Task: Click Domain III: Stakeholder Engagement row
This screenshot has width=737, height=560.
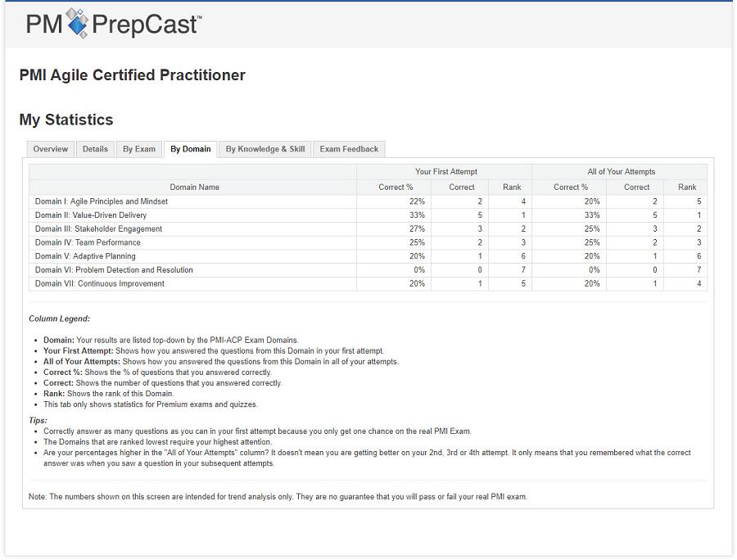Action: [98, 229]
